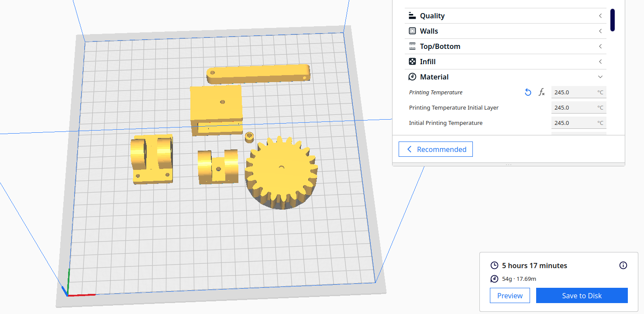
Task: Click the material usage spool icon
Action: (494, 279)
